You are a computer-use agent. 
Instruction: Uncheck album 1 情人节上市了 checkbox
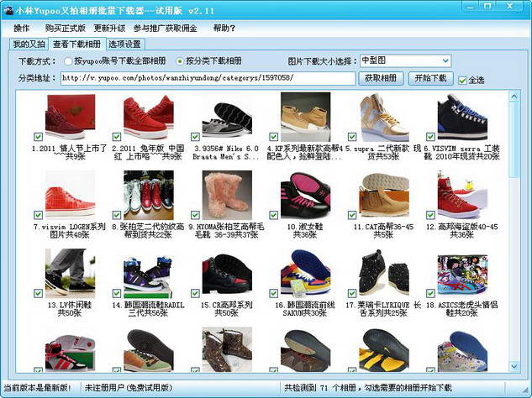click(38, 137)
